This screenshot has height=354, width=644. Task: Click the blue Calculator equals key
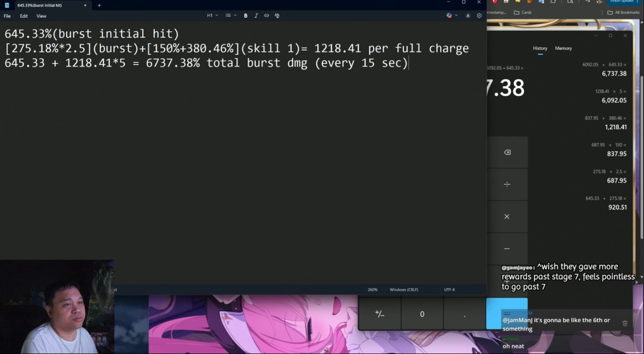507,314
